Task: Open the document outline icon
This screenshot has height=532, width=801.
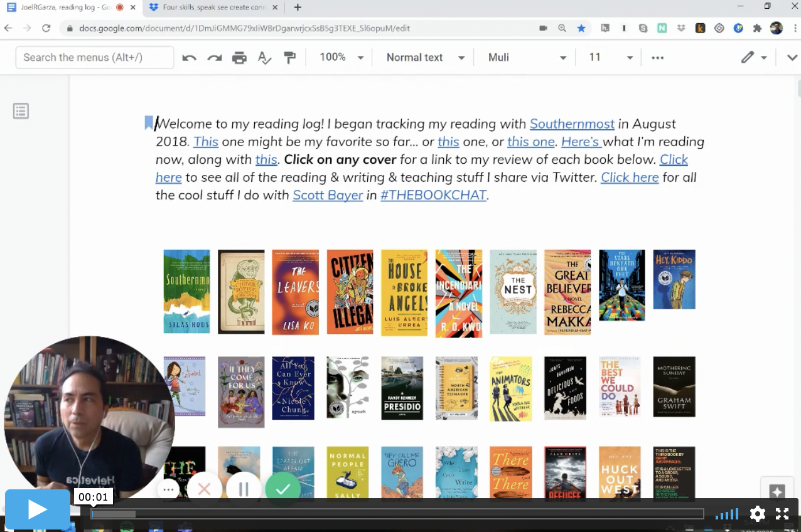Action: (21, 111)
